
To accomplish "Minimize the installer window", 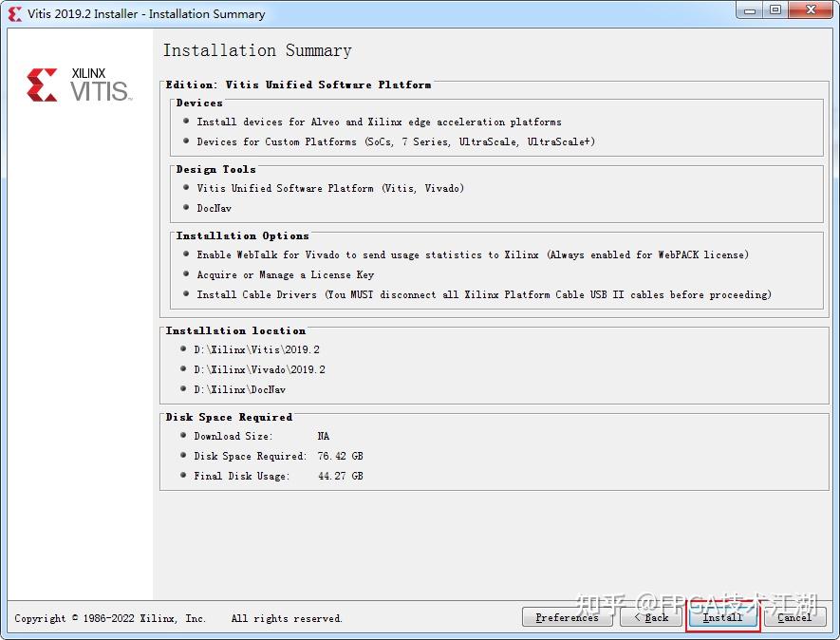I will tap(750, 10).
